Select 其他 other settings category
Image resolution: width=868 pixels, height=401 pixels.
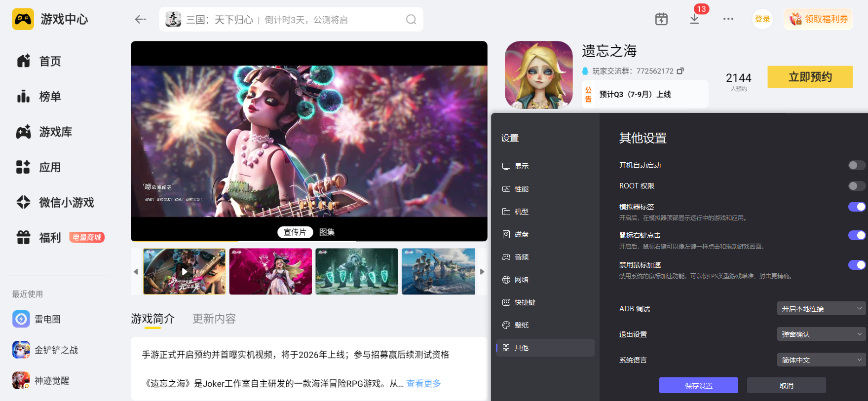point(545,348)
